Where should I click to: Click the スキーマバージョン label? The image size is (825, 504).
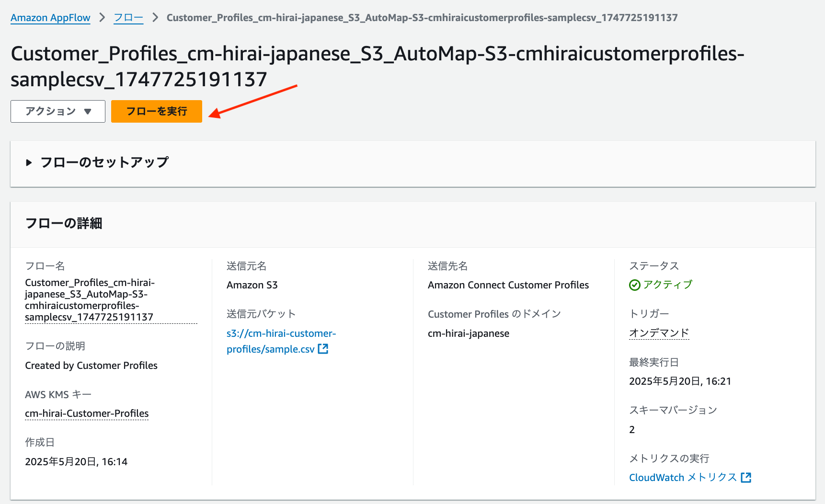pos(673,410)
